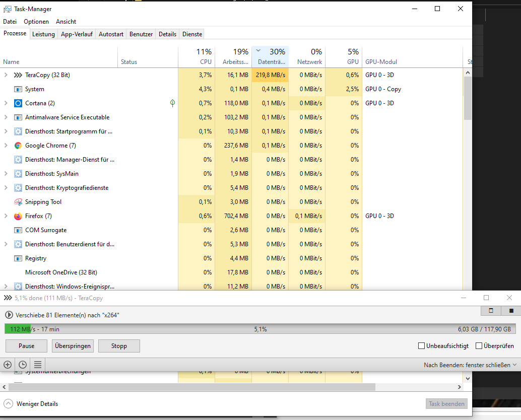This screenshot has height=420, width=521.
Task: Click Cortana's green leaf status icon
Action: [172, 103]
